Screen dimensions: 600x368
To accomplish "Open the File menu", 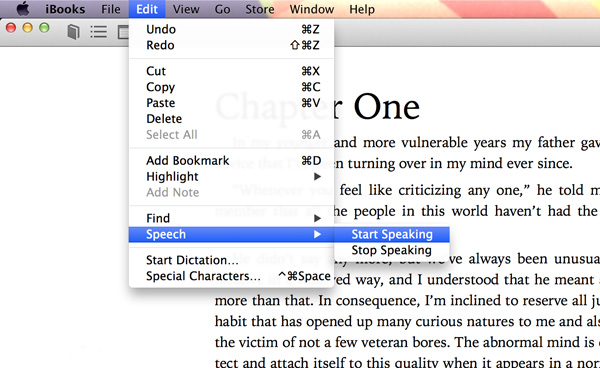I will pyautogui.click(x=111, y=9).
